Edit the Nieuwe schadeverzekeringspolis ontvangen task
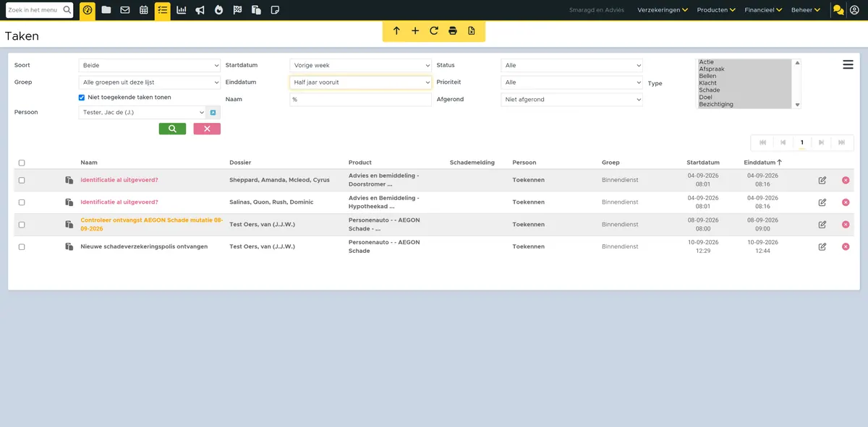The width and height of the screenshot is (868, 427). click(822, 247)
